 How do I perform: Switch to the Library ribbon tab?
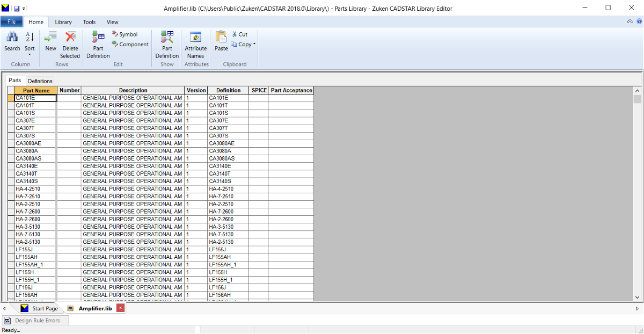tap(63, 22)
